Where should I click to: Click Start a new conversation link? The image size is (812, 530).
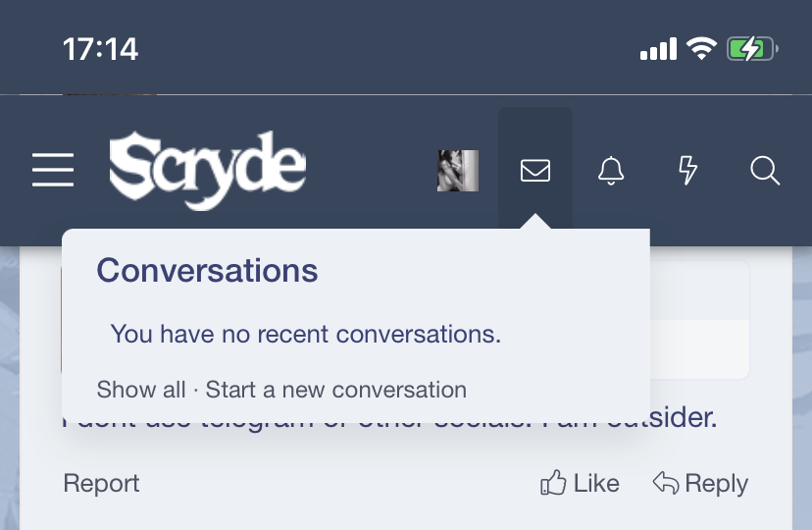(335, 390)
